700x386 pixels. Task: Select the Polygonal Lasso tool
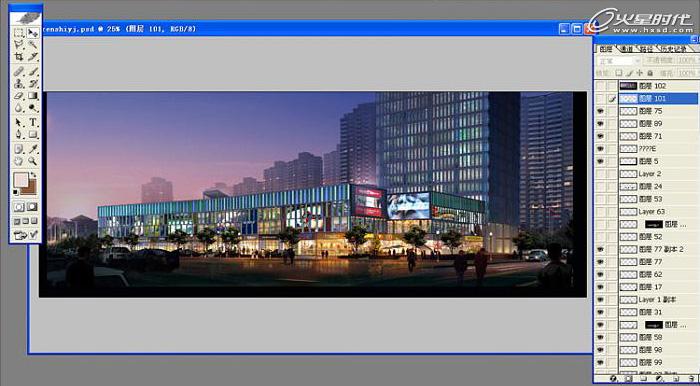tap(19, 45)
